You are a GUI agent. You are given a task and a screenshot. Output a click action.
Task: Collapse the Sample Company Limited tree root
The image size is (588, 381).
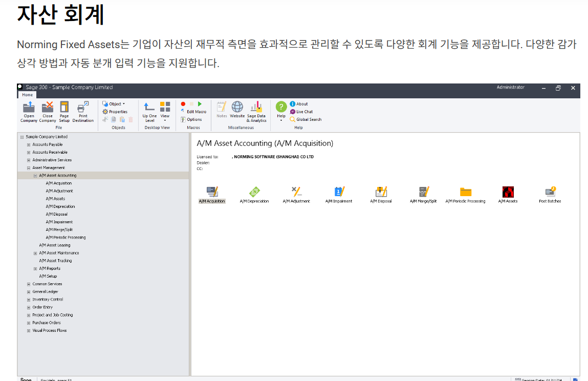pyautogui.click(x=22, y=137)
